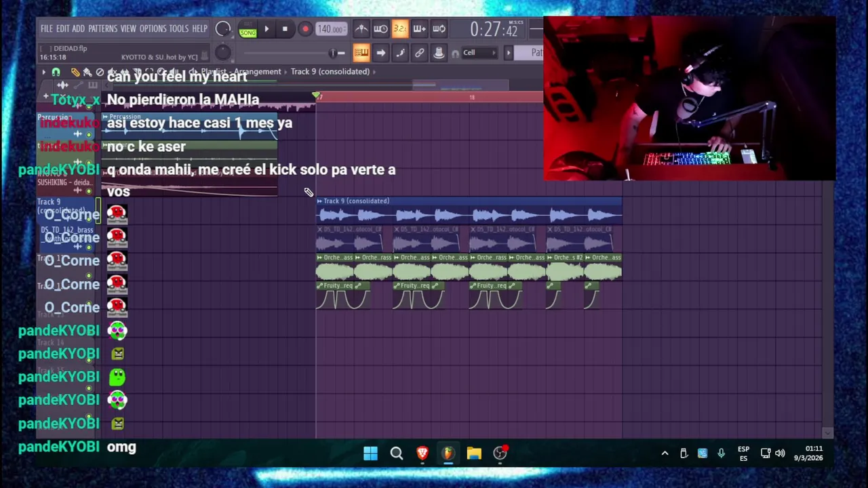
Task: Open ESP ES language switcher
Action: (x=744, y=453)
